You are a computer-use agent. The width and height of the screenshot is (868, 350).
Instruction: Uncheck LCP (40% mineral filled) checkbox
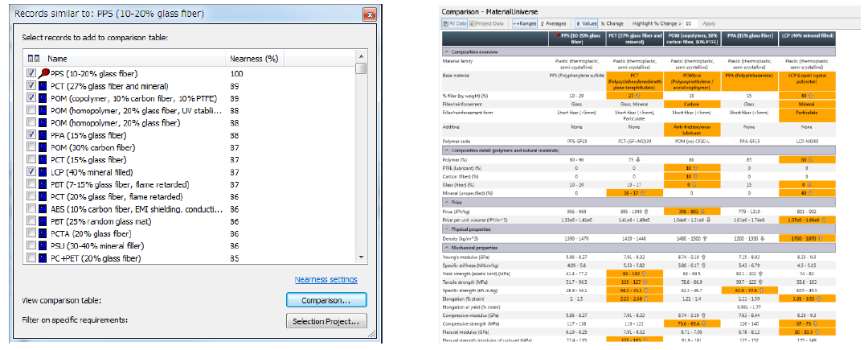tap(31, 172)
